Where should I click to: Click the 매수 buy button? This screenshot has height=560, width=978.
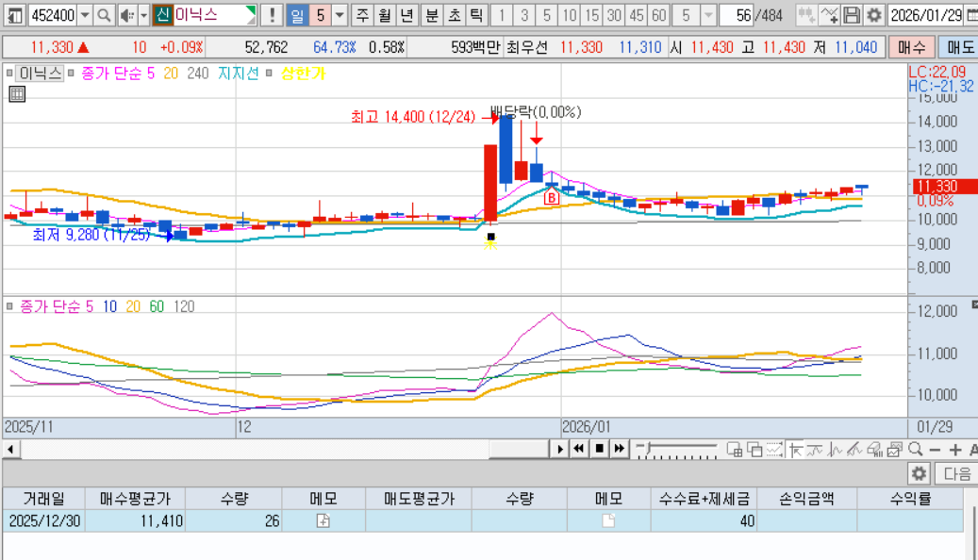click(911, 47)
